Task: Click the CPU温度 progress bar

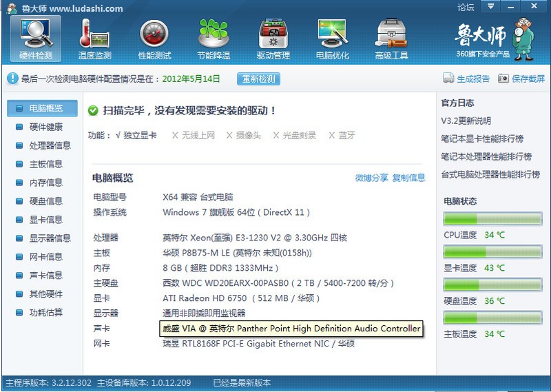Action: pos(492,218)
